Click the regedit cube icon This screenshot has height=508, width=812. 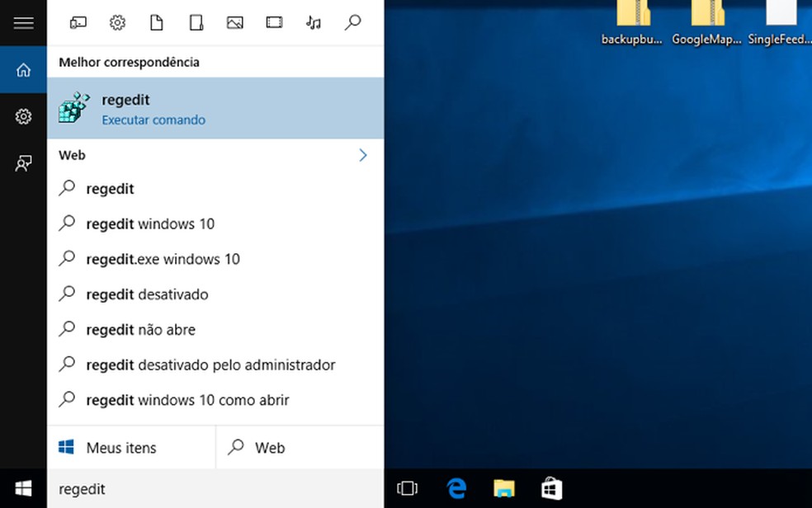(74, 107)
